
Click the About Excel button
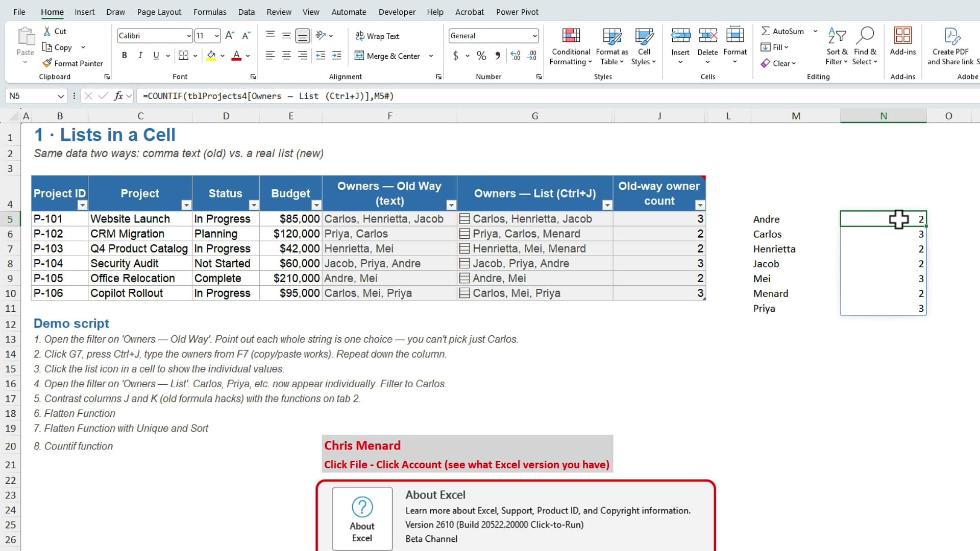pos(362,518)
